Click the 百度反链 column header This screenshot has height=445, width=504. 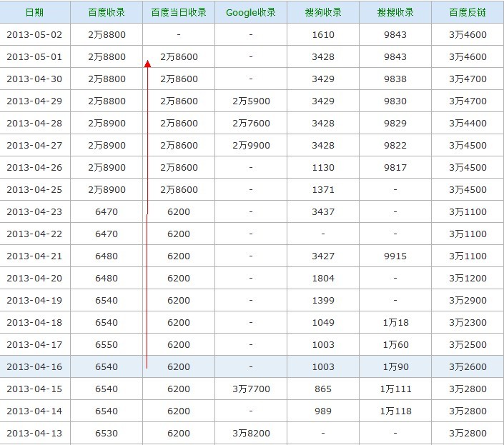468,12
